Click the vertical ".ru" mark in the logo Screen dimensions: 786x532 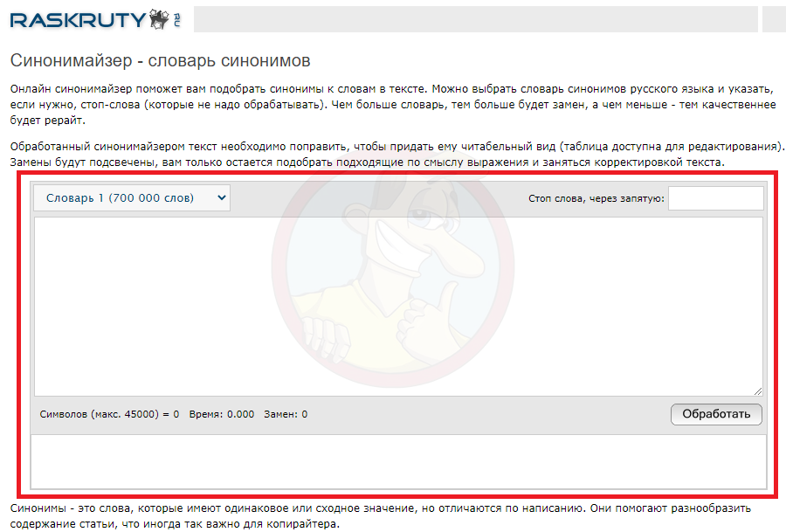click(176, 20)
